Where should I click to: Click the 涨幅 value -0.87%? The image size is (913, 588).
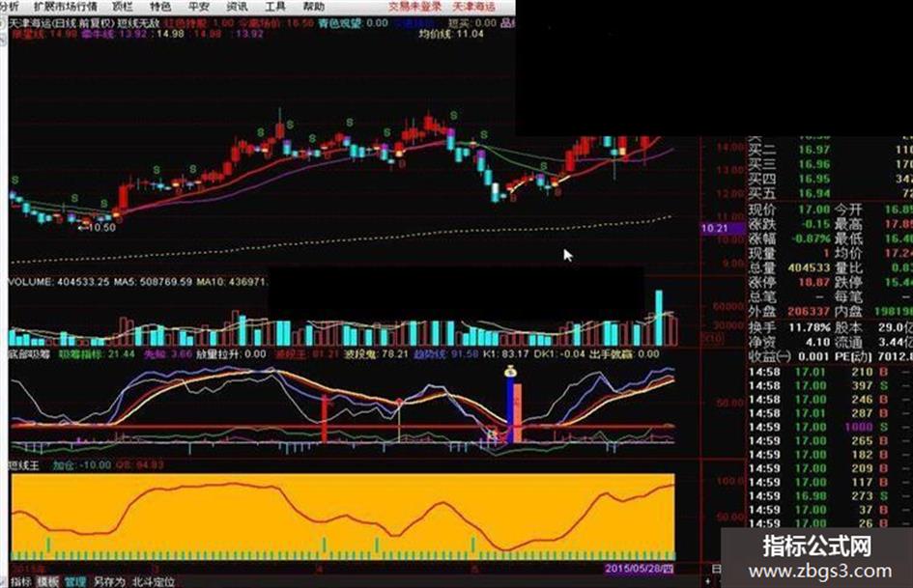point(810,238)
